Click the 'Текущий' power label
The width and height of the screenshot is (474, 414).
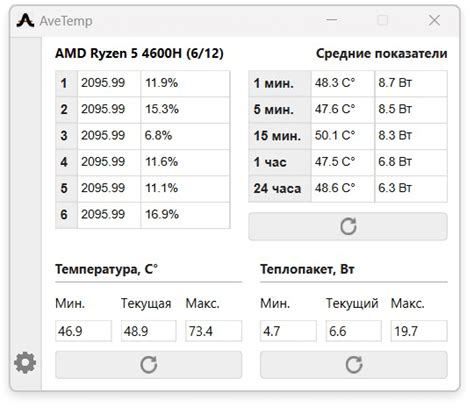(352, 304)
